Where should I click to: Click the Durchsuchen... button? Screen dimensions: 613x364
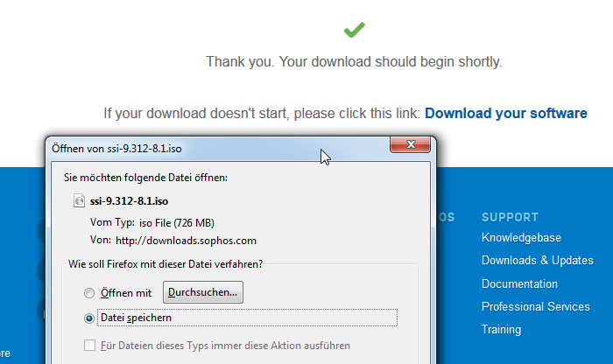point(203,292)
